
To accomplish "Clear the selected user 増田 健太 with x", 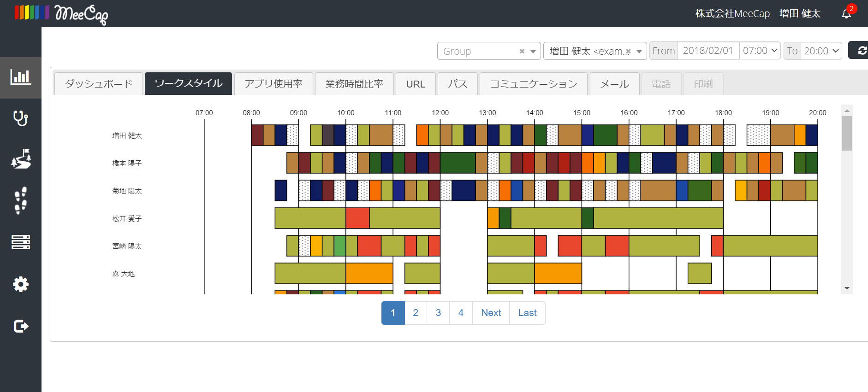I will pos(628,52).
